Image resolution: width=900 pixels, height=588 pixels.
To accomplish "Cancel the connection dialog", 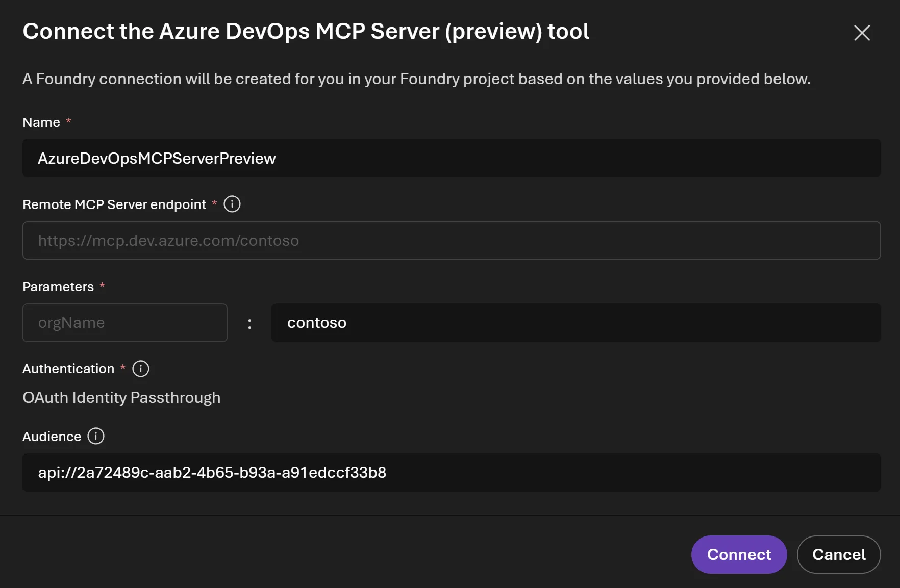I will pos(838,554).
